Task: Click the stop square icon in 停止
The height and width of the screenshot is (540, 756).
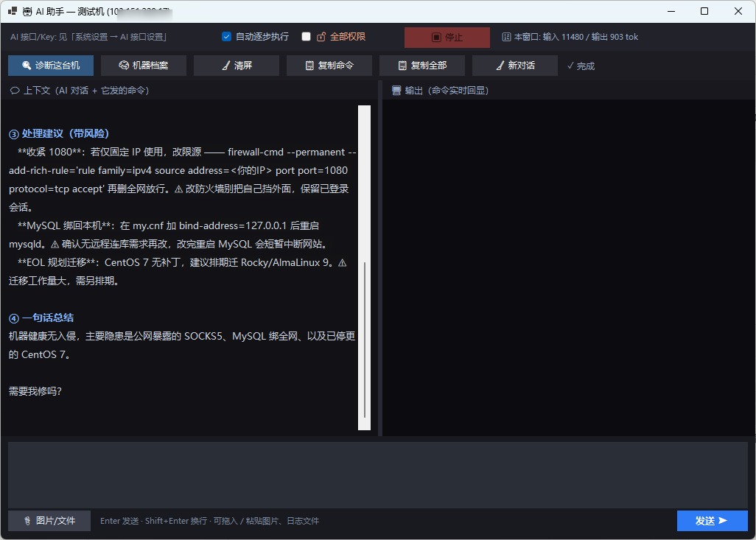Action: point(436,37)
